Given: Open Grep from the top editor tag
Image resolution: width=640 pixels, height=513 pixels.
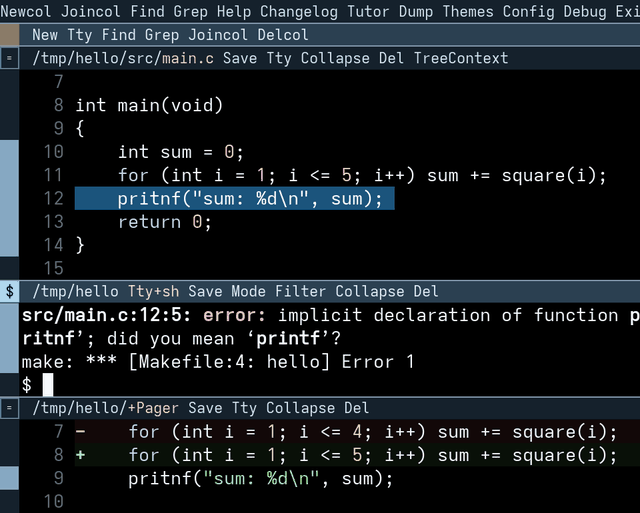Looking at the screenshot, I should [191, 11].
